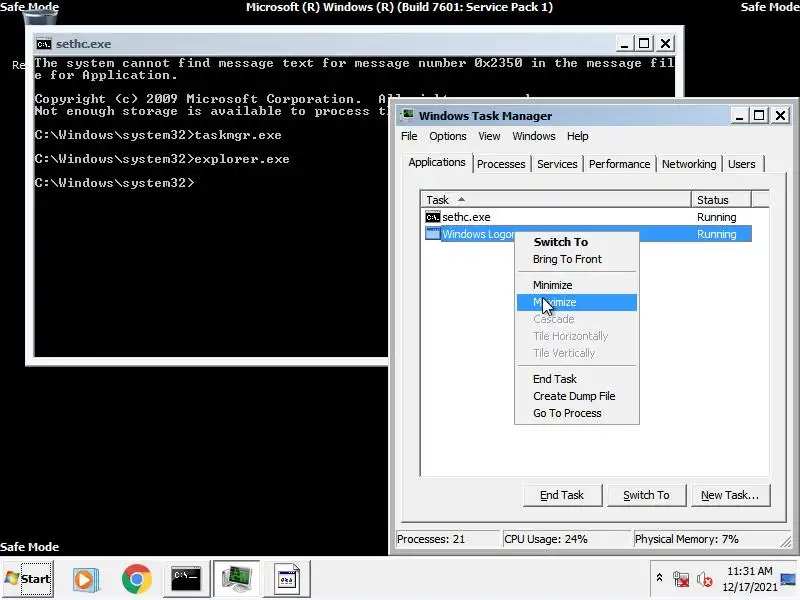Switch to the Performance tab
This screenshot has height=600, width=800.
pyautogui.click(x=619, y=164)
